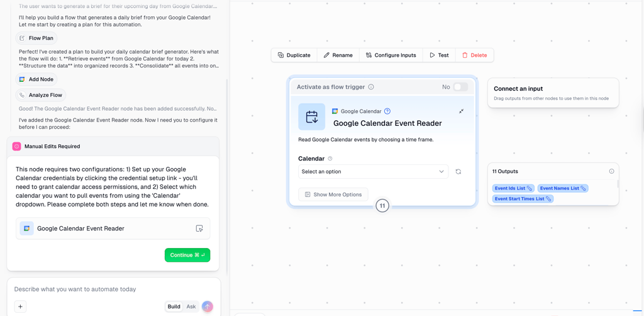This screenshot has height=316, width=644.
Task: Open the Analyze Flow step chip
Action: pos(41,95)
